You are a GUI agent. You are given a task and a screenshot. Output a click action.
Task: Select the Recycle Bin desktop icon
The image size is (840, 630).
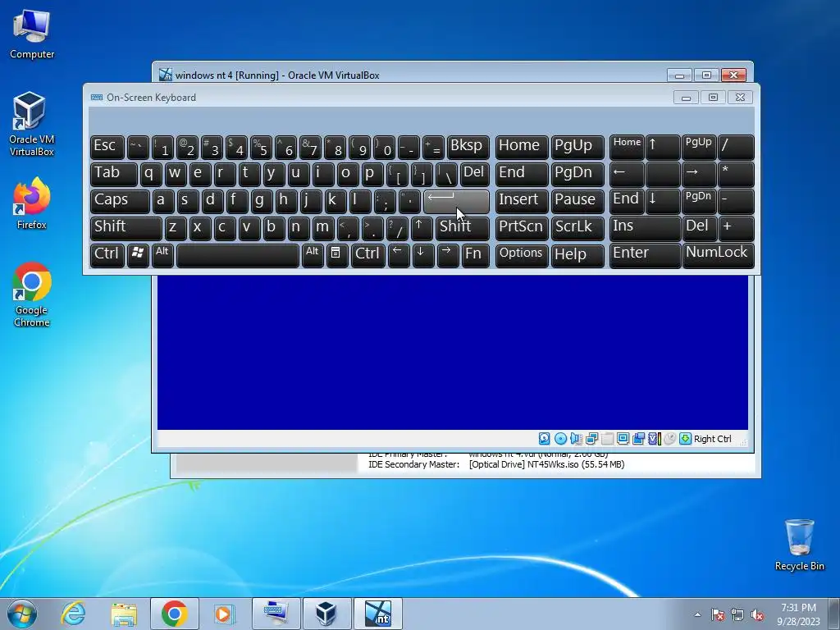pyautogui.click(x=799, y=545)
